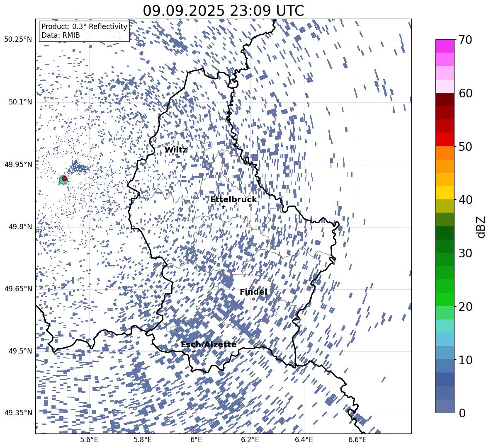
Task: Click the 6.2°E longitude label
Action: [x=250, y=440]
